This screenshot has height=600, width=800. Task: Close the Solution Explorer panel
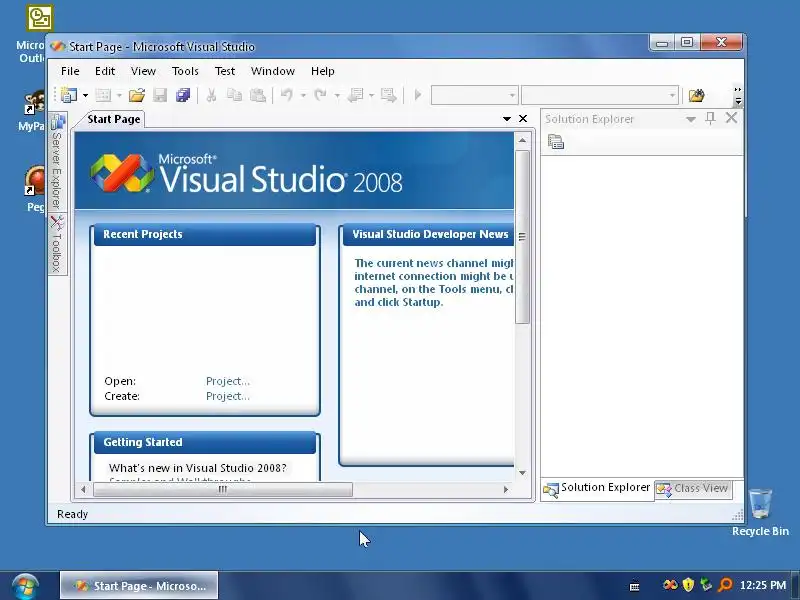(x=731, y=118)
